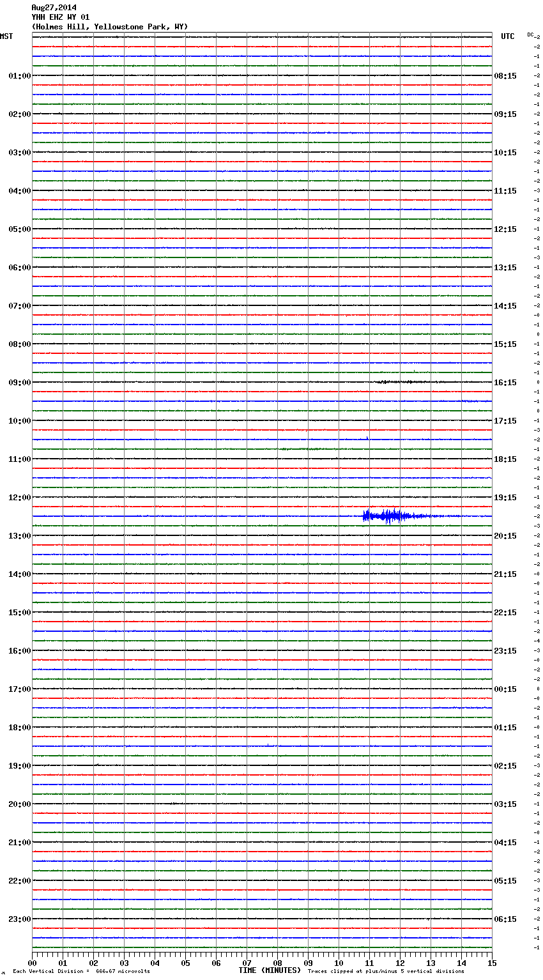Select the 06:15 UTC time label

pos(505,919)
